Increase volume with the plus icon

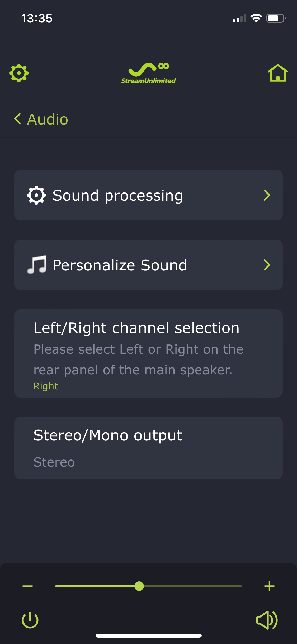269,586
